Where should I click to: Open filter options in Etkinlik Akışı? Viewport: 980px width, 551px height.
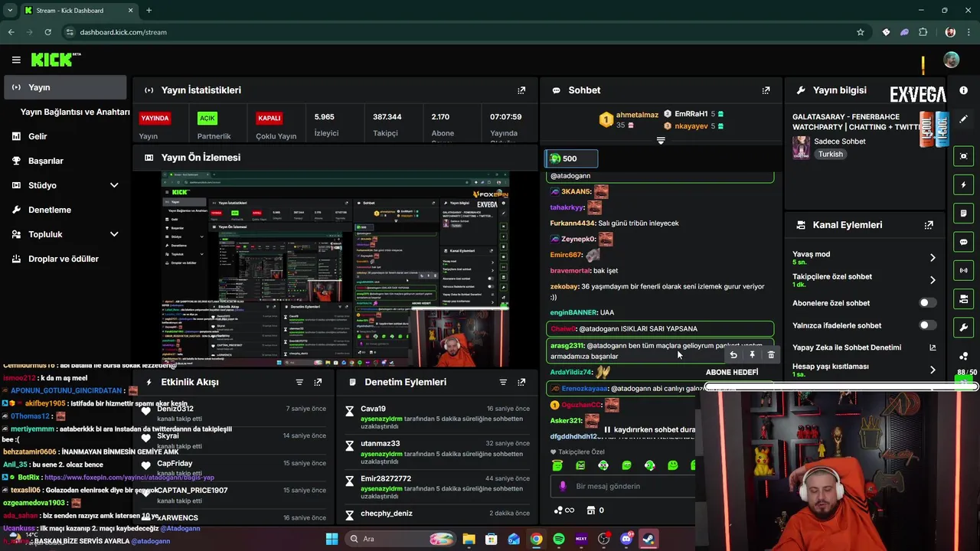click(x=299, y=382)
